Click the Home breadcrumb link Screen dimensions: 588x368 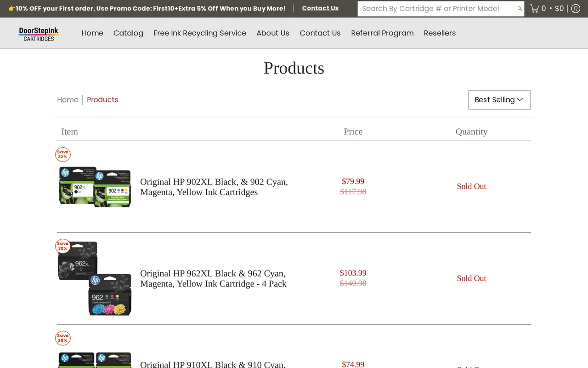click(68, 100)
